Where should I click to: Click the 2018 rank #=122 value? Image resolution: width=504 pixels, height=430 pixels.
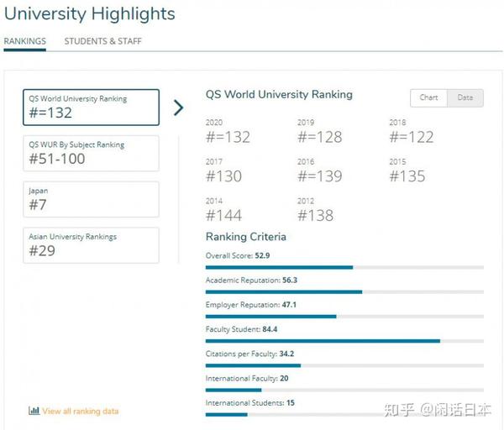[412, 137]
